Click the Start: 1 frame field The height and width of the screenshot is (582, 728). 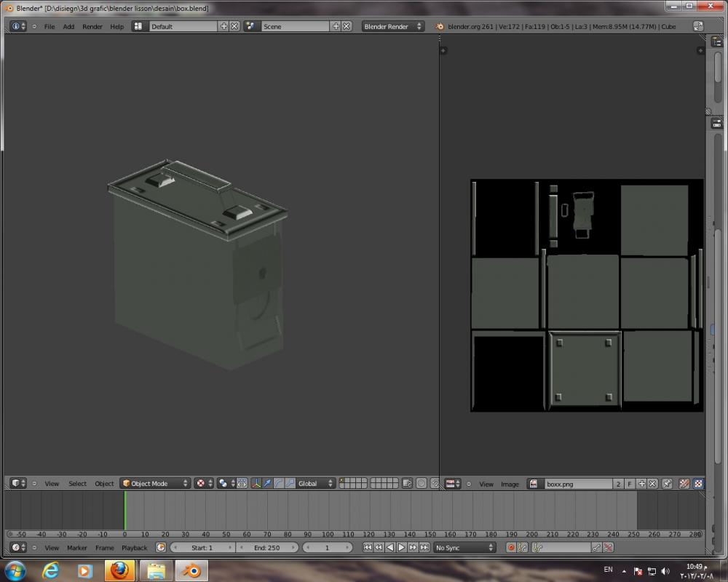tap(202, 548)
